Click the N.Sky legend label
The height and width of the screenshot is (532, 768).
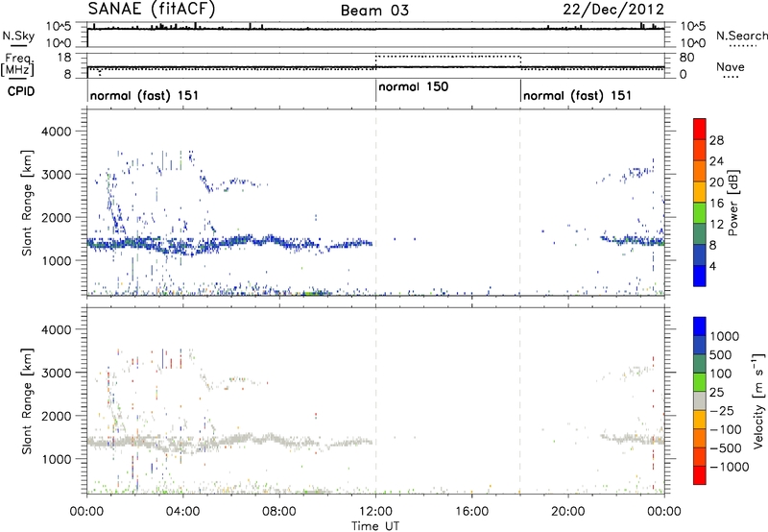click(18, 36)
